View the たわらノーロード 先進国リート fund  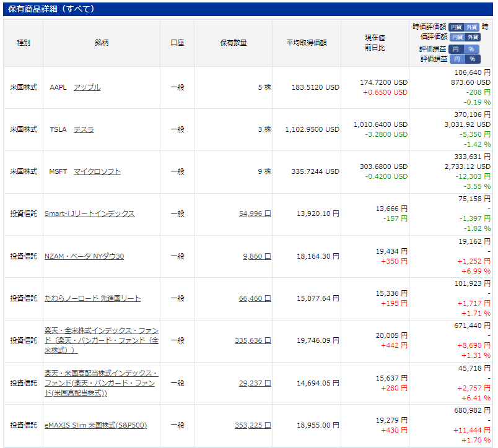93,298
